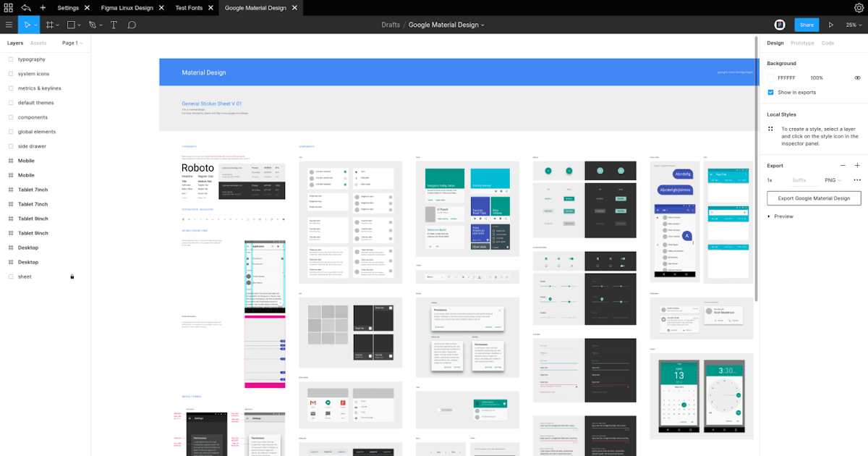Toggle visibility of the Background fill
This screenshot has height=456, width=868.
858,77
